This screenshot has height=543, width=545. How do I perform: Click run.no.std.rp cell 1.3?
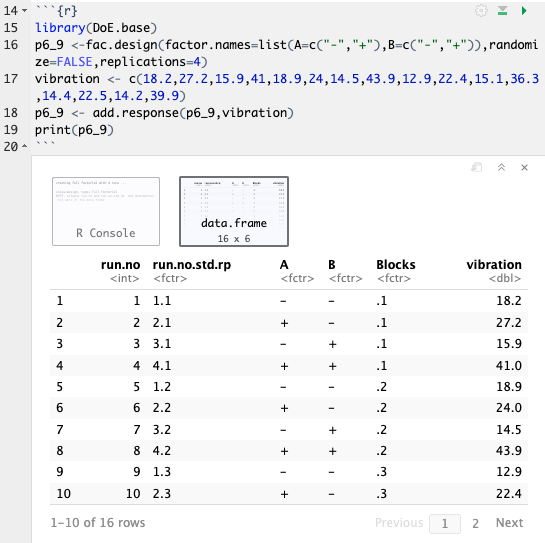[162, 472]
